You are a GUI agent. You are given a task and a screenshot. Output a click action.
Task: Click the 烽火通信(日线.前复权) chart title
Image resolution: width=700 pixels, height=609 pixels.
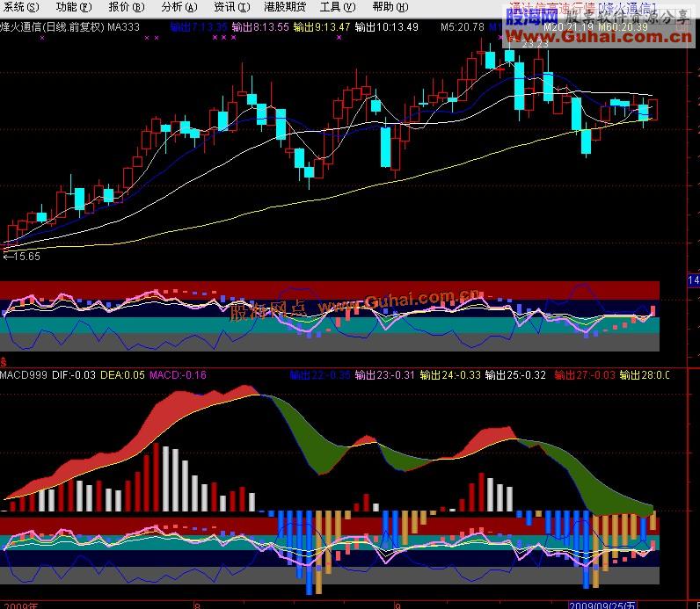52,26
